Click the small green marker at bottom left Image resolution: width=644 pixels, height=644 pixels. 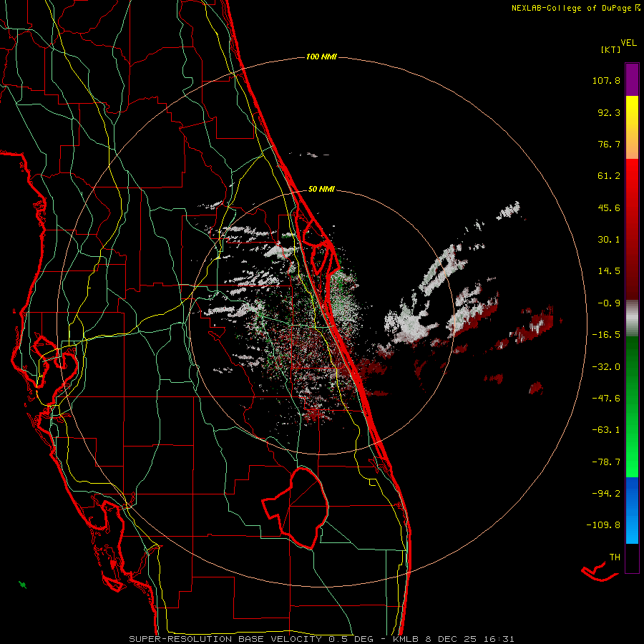[x=23, y=585]
